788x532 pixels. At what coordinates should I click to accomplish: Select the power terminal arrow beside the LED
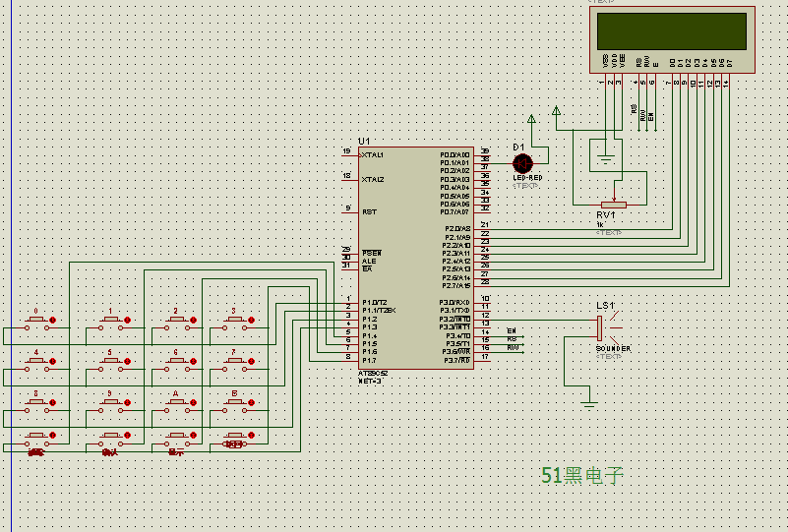tap(531, 119)
